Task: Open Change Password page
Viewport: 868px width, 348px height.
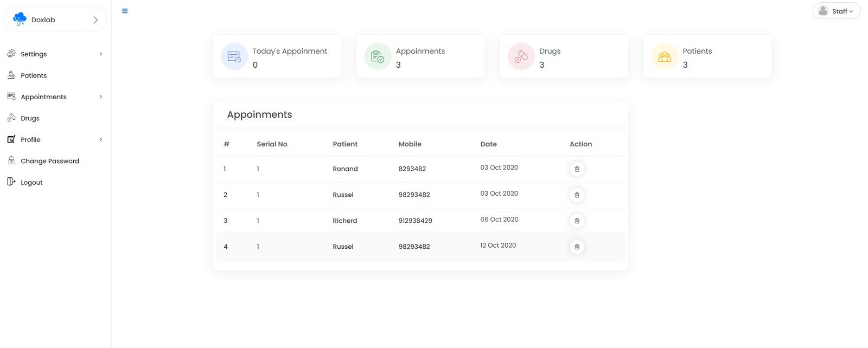Action: point(49,161)
